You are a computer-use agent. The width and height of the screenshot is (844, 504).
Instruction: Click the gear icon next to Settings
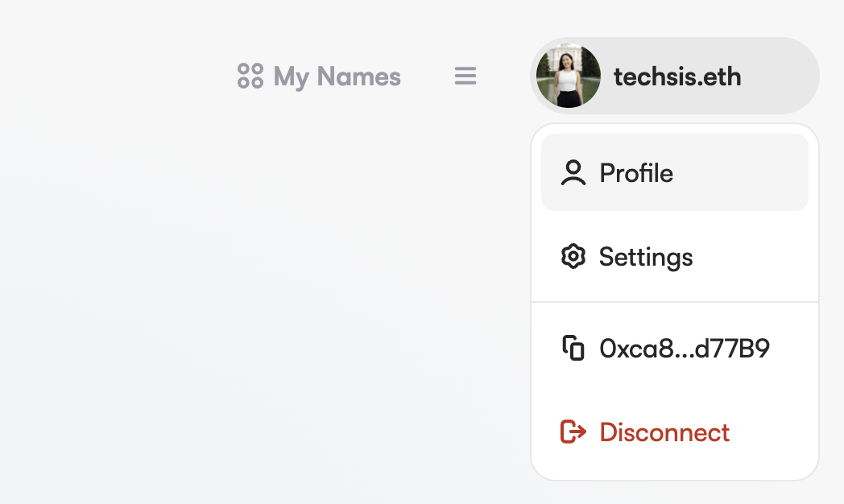pyautogui.click(x=573, y=257)
